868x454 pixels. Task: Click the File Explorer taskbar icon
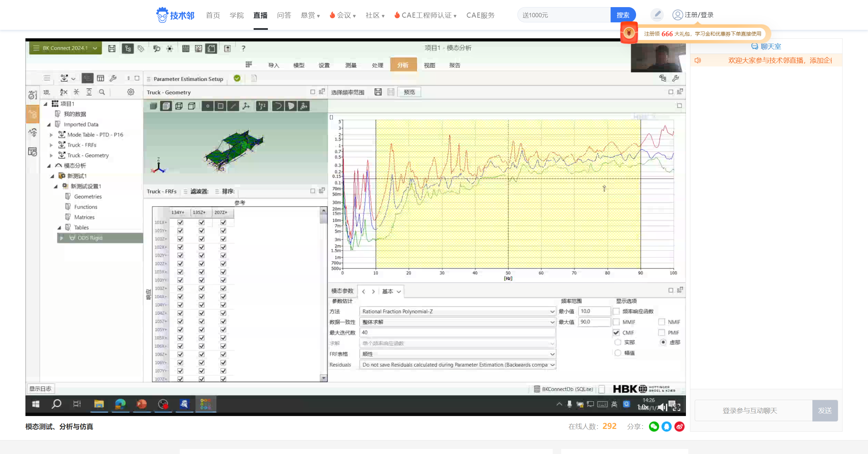click(x=99, y=404)
